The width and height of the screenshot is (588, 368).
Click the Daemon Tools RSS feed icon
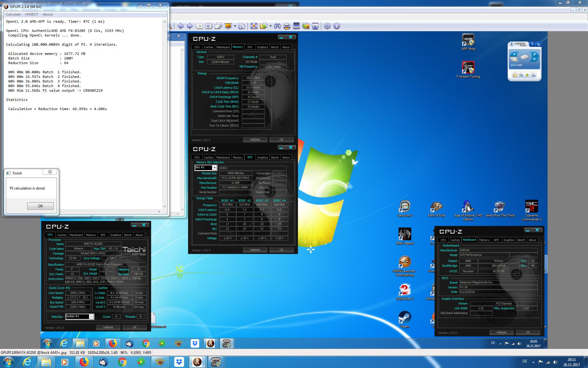[x=538, y=44]
